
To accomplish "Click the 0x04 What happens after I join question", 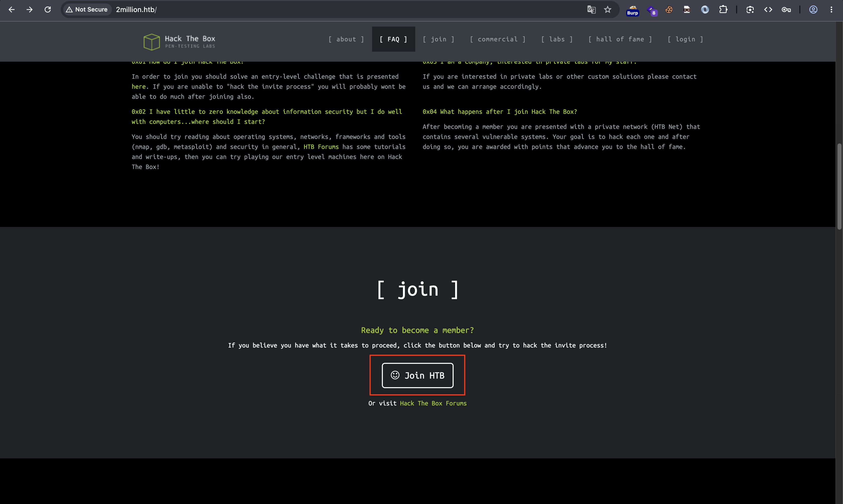I will pyautogui.click(x=500, y=112).
